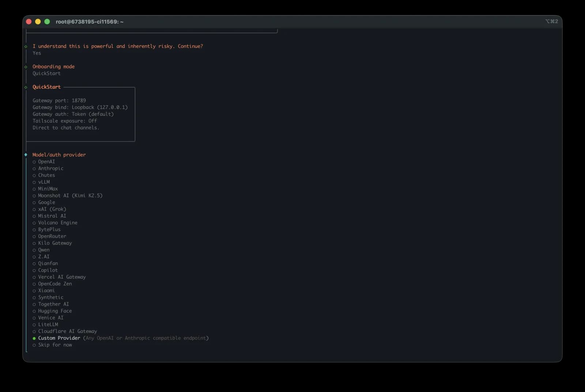Viewport: 585px width, 392px height.
Task: Pick Together AI provider
Action: (x=50, y=304)
